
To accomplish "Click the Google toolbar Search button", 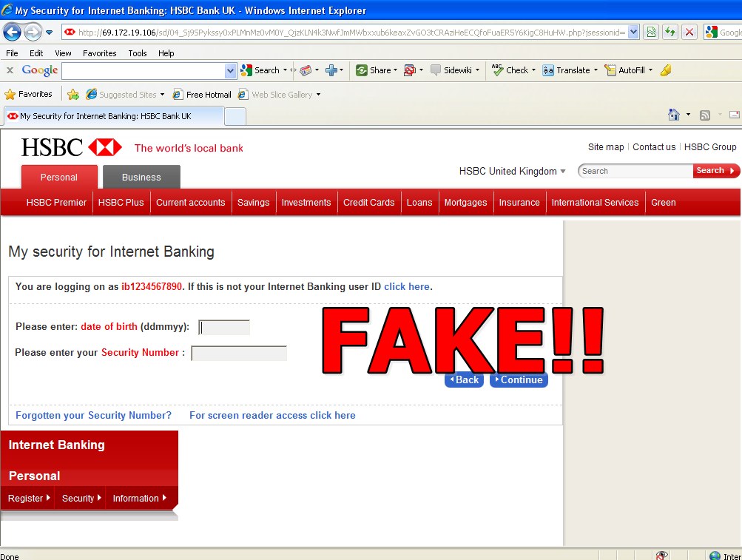I will (260, 70).
